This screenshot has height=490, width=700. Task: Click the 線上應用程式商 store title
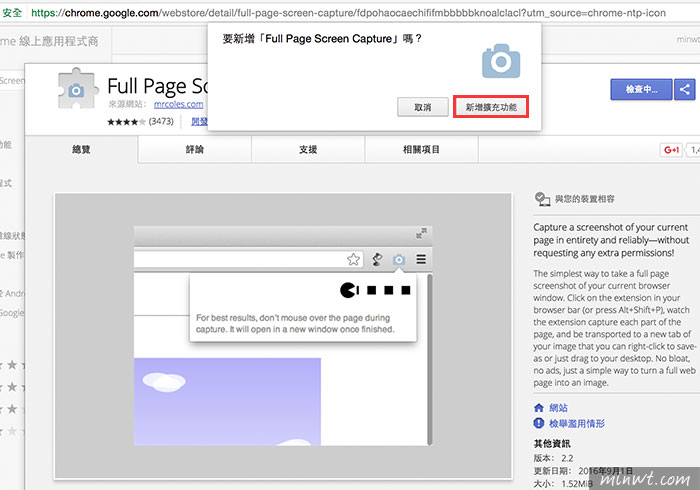[59, 42]
